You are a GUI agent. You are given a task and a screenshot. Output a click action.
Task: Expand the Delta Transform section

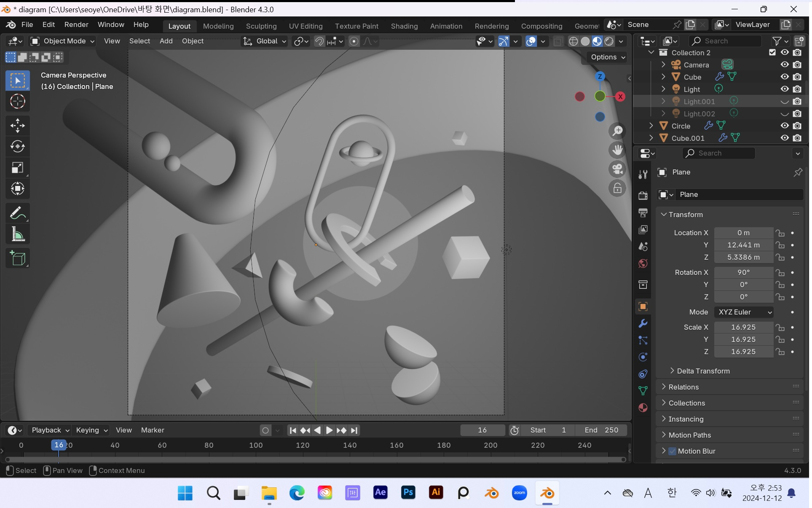coord(703,371)
